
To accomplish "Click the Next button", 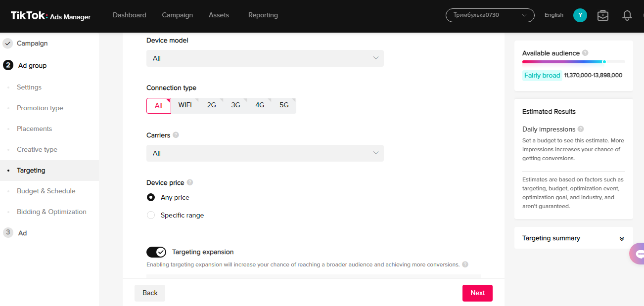I will coord(477,293).
